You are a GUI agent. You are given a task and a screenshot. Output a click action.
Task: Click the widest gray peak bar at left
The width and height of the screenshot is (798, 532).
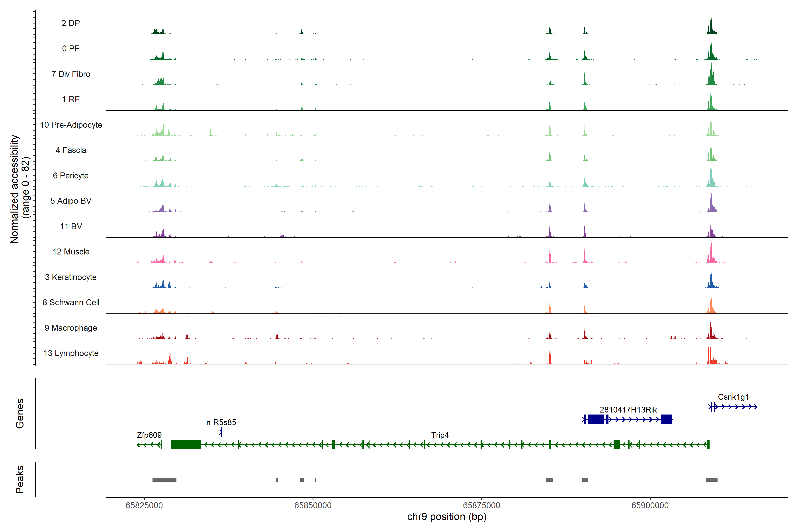coord(164,480)
